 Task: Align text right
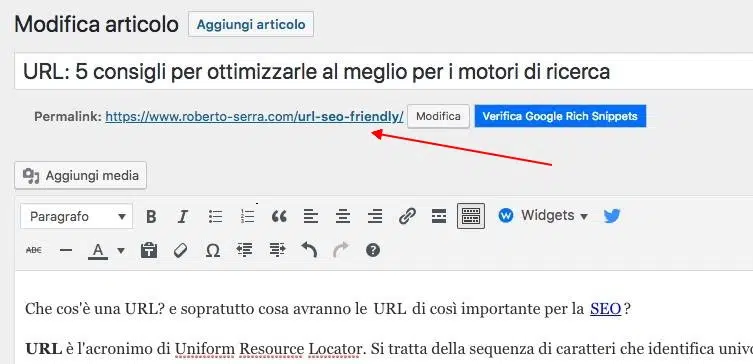pos(375,217)
